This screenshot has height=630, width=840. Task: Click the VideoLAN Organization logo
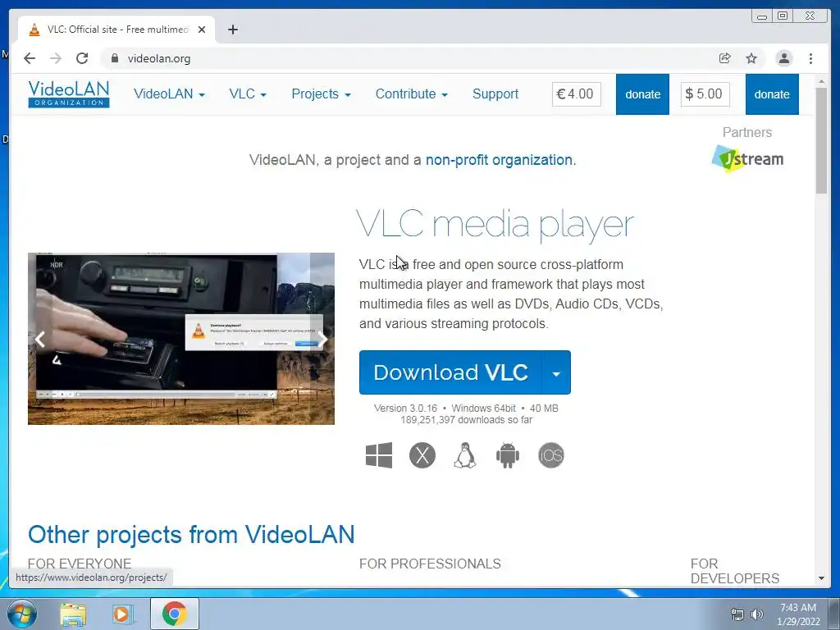(69, 94)
